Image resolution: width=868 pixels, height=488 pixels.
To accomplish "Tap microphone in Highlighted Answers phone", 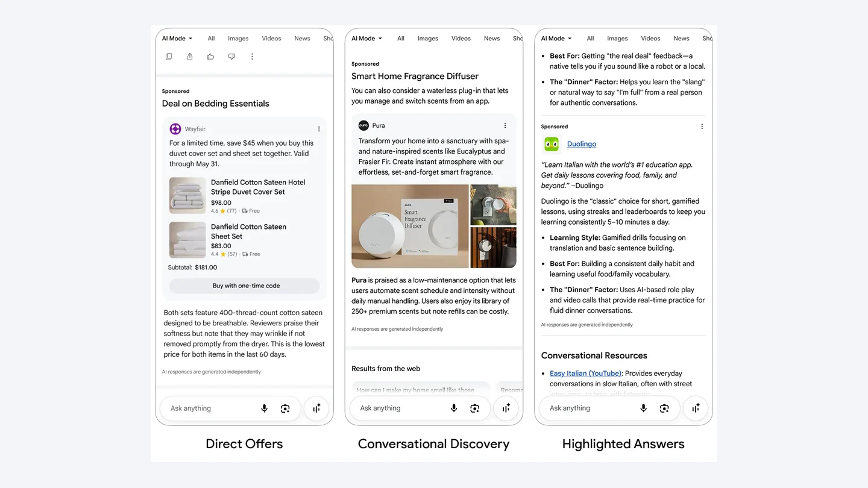I will click(x=643, y=408).
